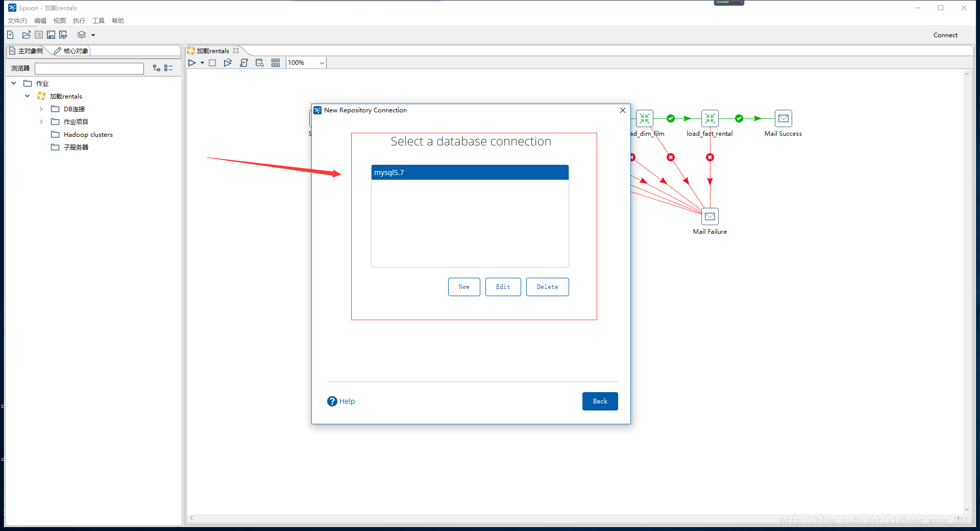Click the perspectives layers icon

(82, 35)
